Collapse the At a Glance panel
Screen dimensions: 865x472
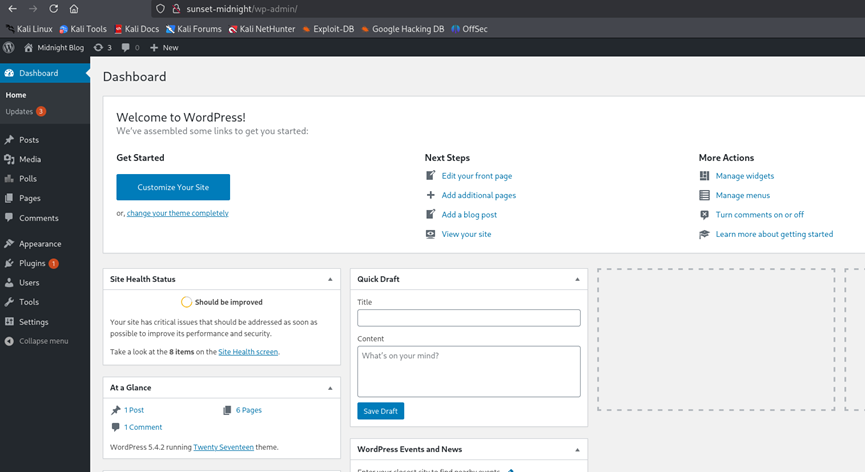(330, 388)
